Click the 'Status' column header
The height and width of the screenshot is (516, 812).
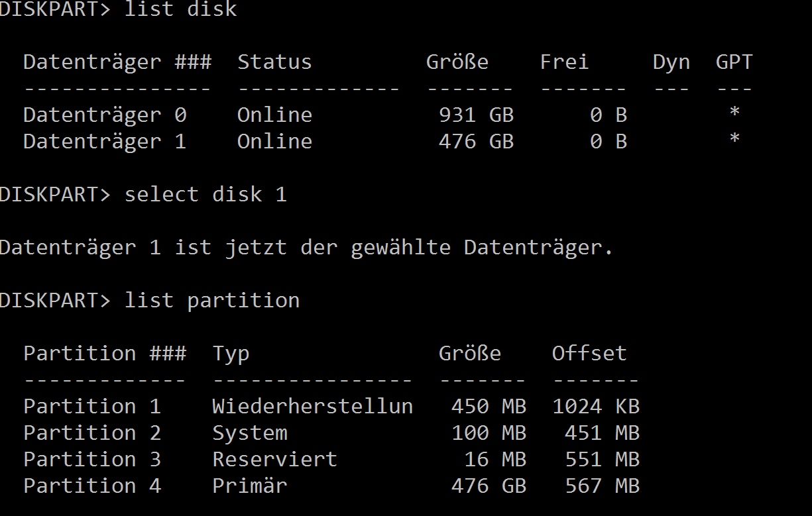pyautogui.click(x=274, y=62)
